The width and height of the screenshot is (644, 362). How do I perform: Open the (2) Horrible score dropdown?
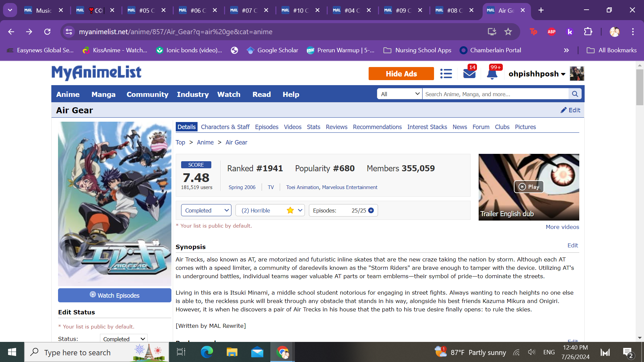coord(270,210)
